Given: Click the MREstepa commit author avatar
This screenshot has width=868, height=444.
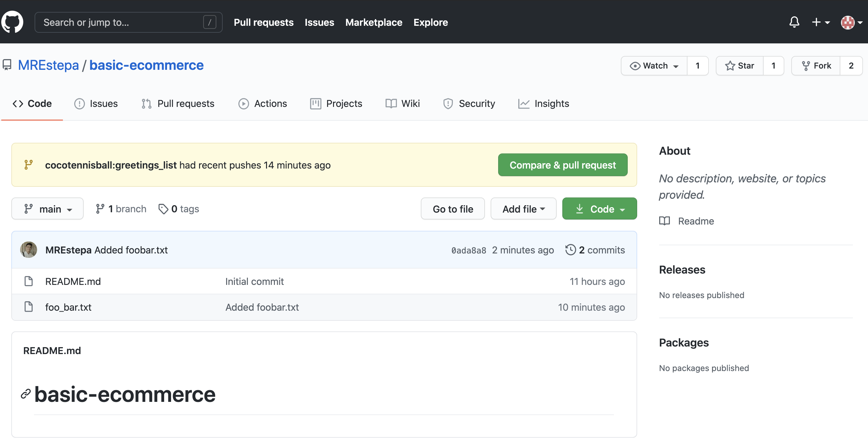Looking at the screenshot, I should 29,250.
